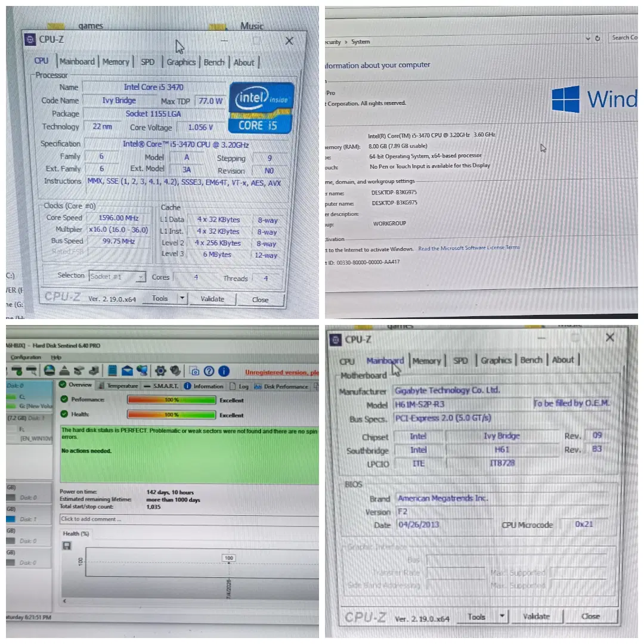
Task: Open configuration via the gear icon
Action: [160, 371]
